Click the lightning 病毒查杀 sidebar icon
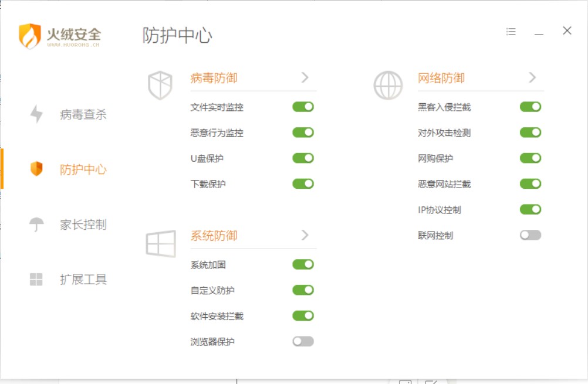 tap(36, 115)
